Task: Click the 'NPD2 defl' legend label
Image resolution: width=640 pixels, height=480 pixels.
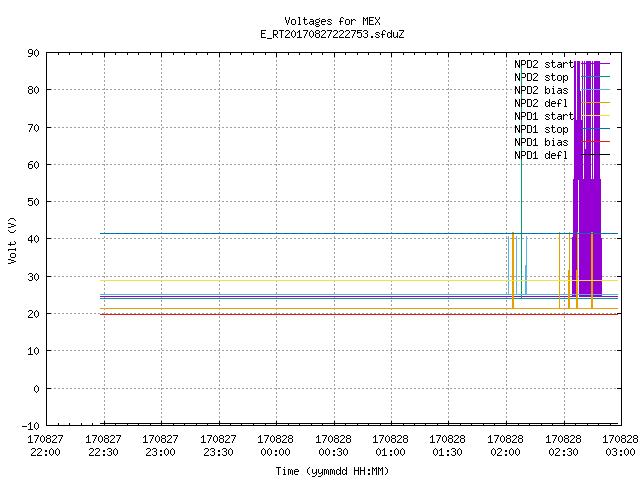Action: click(541, 103)
